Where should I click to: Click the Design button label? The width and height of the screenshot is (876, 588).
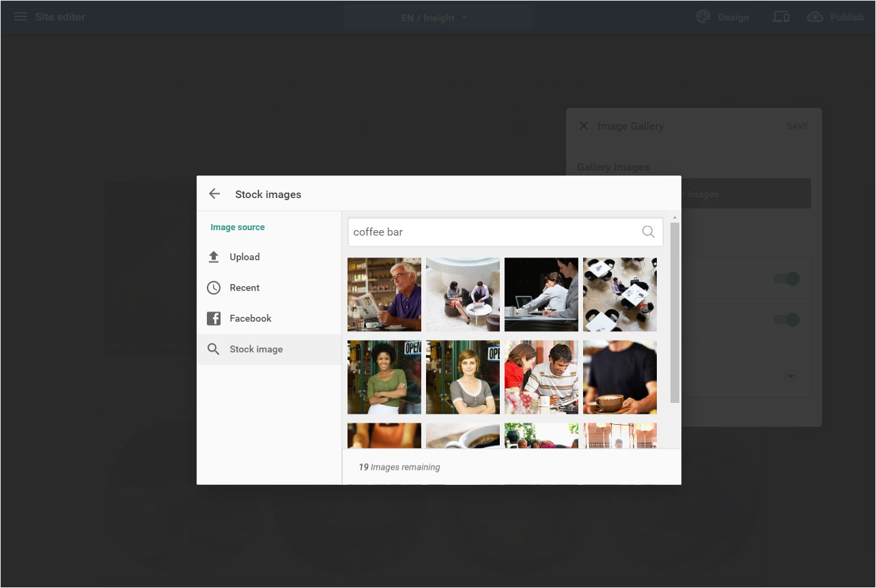tap(733, 17)
